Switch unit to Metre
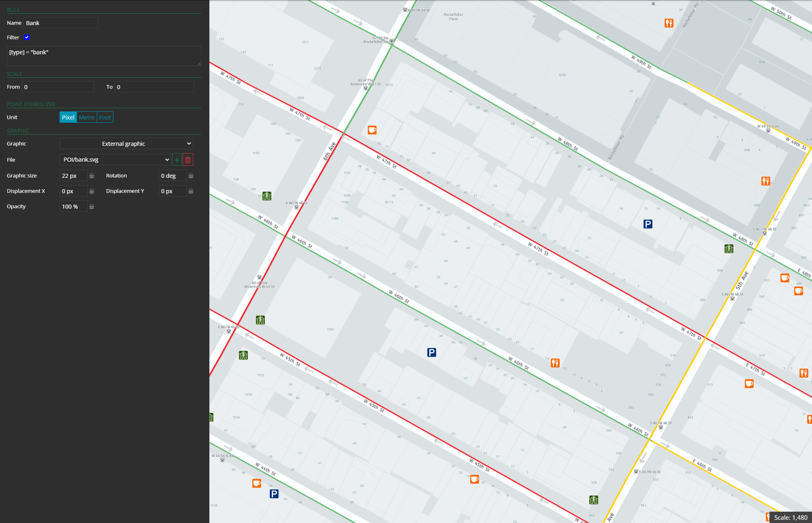Screen dimensions: 812x523 (x=87, y=117)
